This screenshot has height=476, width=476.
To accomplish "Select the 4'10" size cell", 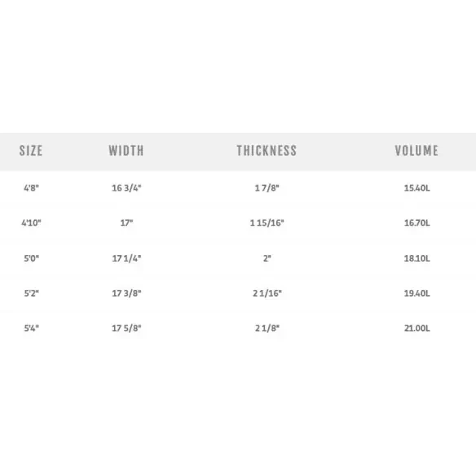I will tap(31, 223).
